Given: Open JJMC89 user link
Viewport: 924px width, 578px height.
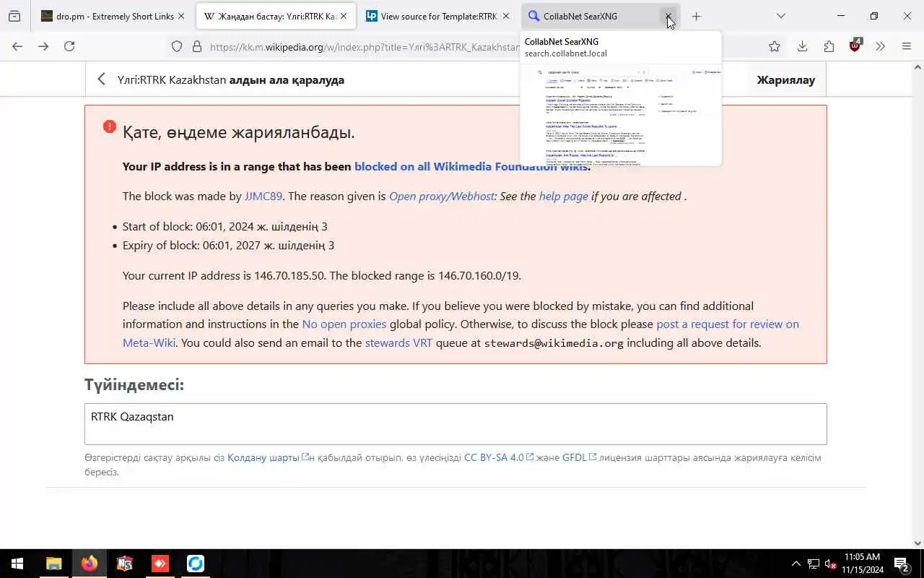Looking at the screenshot, I should click(263, 196).
